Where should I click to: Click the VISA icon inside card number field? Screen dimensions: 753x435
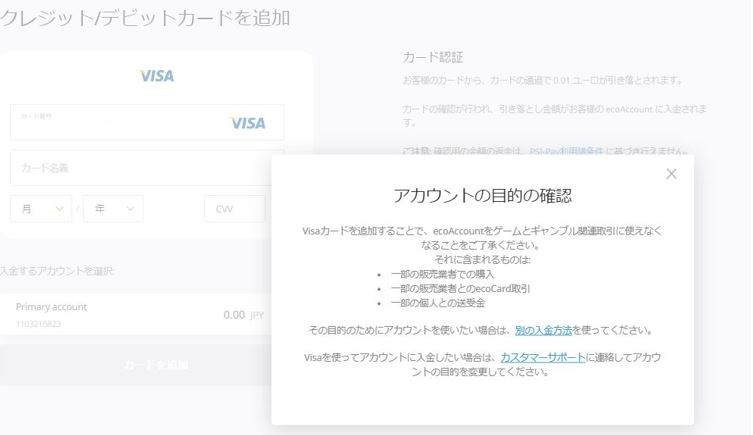click(247, 123)
